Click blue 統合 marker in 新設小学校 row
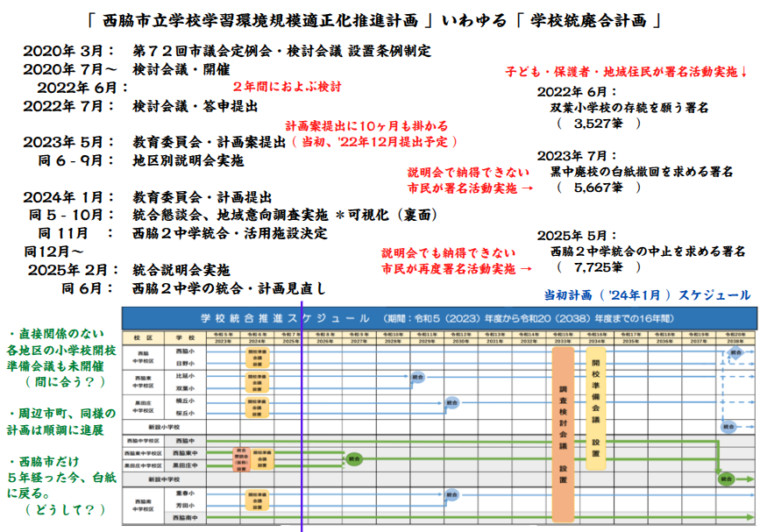The image size is (760, 532). [x=728, y=427]
